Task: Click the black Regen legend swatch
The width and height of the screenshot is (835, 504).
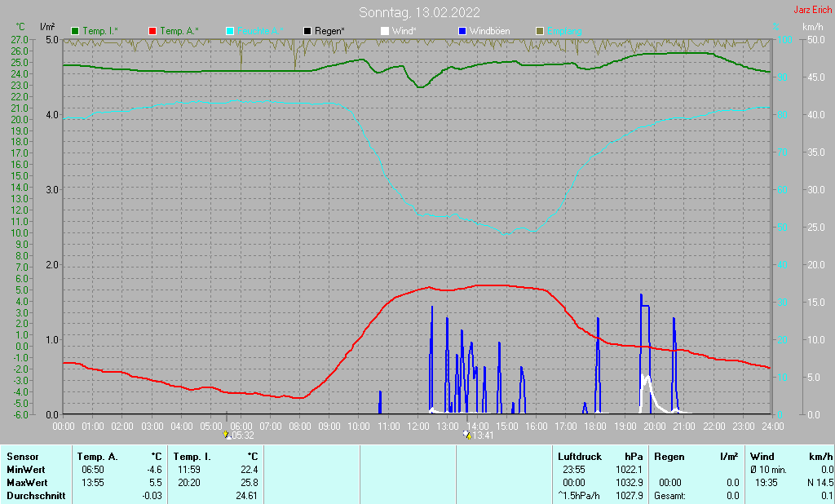Action: pos(307,31)
